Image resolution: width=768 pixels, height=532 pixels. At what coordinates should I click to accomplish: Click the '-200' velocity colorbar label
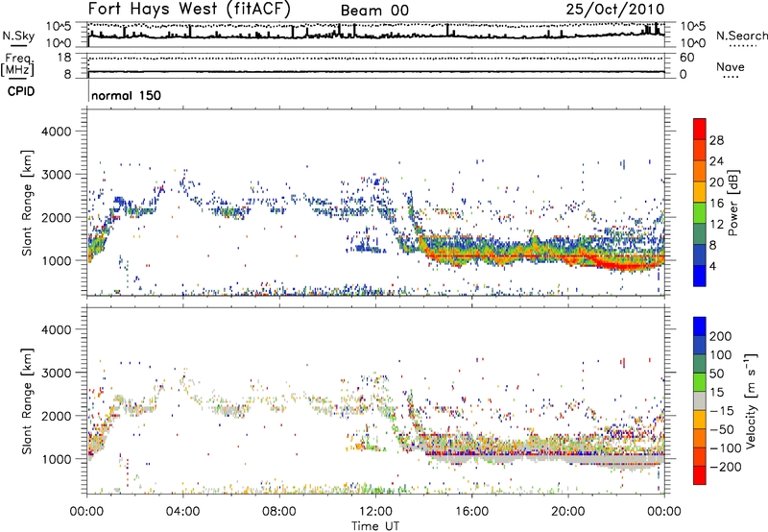[726, 467]
